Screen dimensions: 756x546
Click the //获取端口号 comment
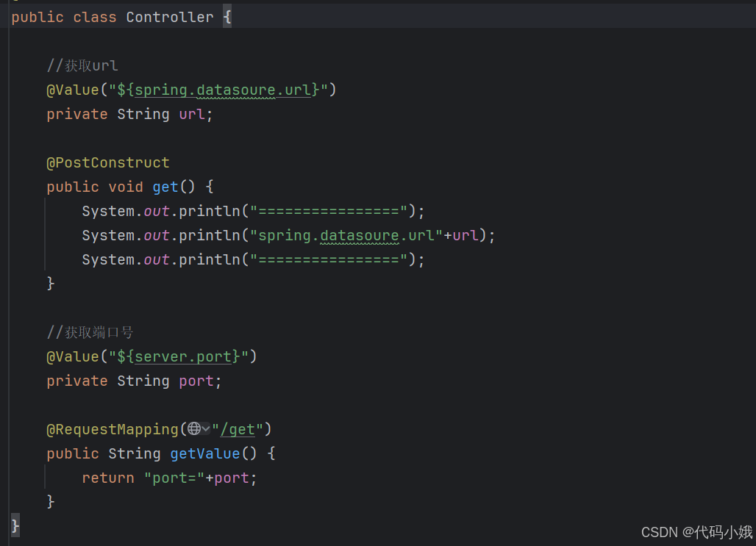(x=90, y=332)
